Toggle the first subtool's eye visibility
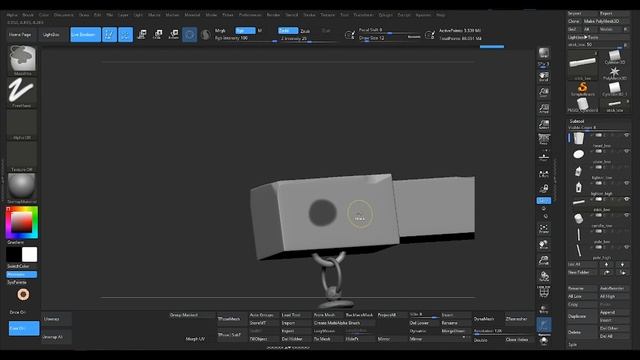This screenshot has height=360, width=640. pyautogui.click(x=627, y=135)
